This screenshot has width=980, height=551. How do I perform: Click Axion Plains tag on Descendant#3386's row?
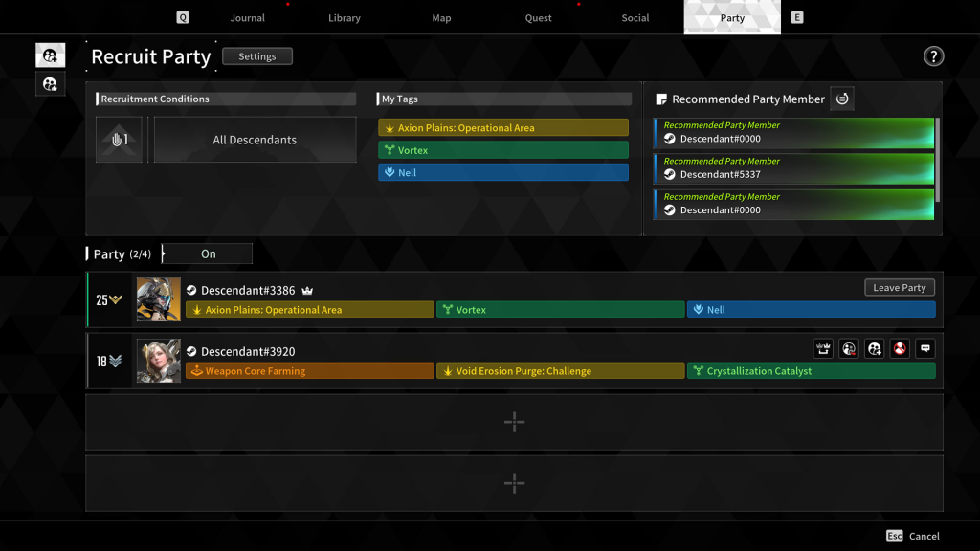click(310, 309)
